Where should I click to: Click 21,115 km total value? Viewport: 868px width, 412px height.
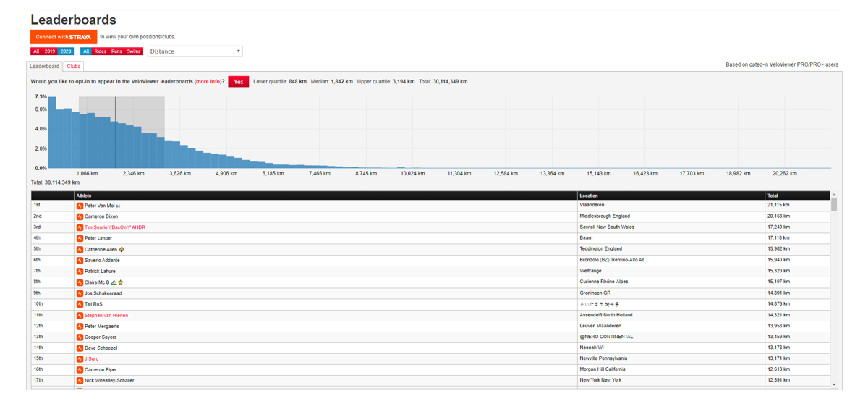pyautogui.click(x=778, y=206)
